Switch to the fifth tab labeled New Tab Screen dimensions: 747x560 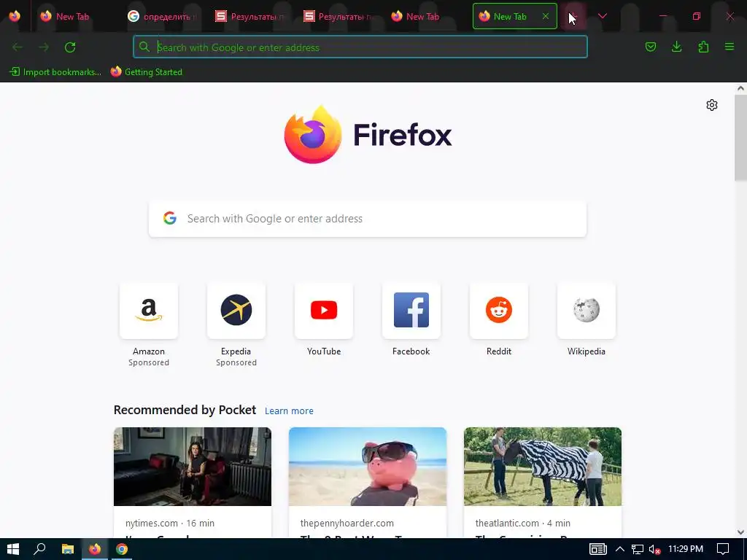[x=425, y=16]
